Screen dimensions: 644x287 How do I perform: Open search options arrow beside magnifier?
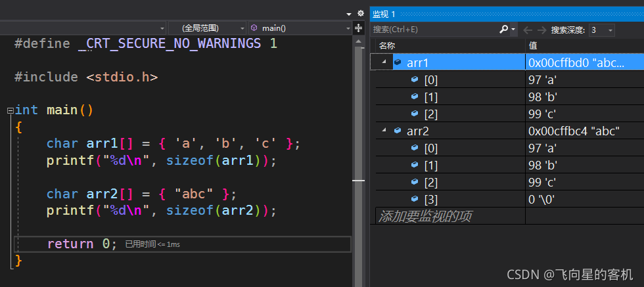(x=513, y=29)
